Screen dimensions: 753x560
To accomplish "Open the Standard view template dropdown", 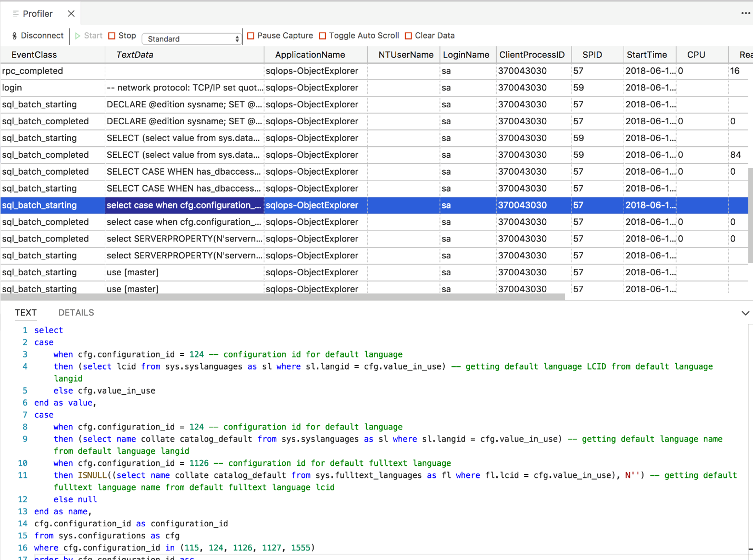I will click(x=192, y=38).
